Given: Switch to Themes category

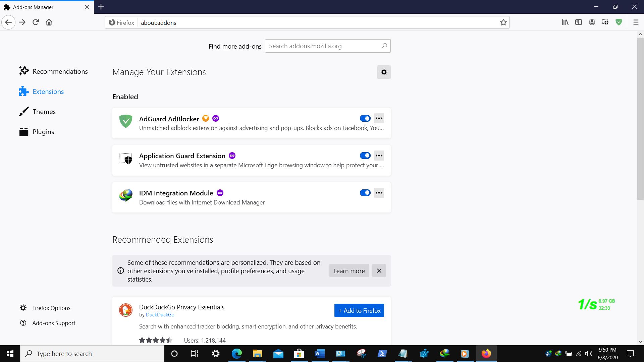Looking at the screenshot, I should coord(37,112).
